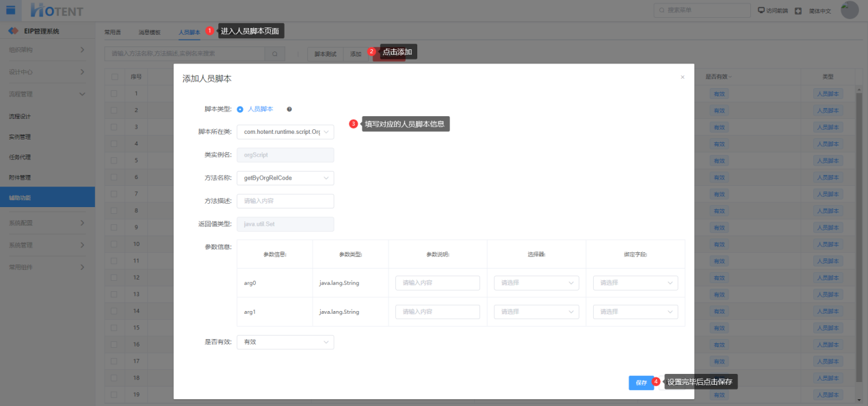The image size is (868, 406).
Task: Expand the 组织架构 sidebar menu
Action: pos(47,50)
